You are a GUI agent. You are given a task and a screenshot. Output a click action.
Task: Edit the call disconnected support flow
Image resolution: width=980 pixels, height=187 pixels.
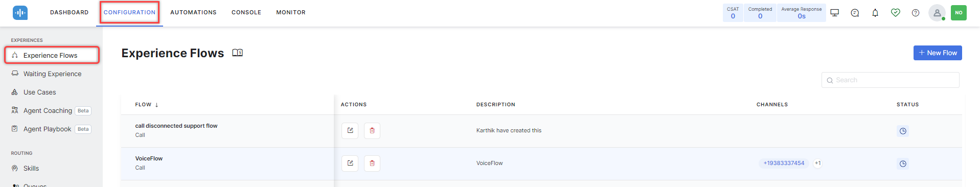coord(350,131)
